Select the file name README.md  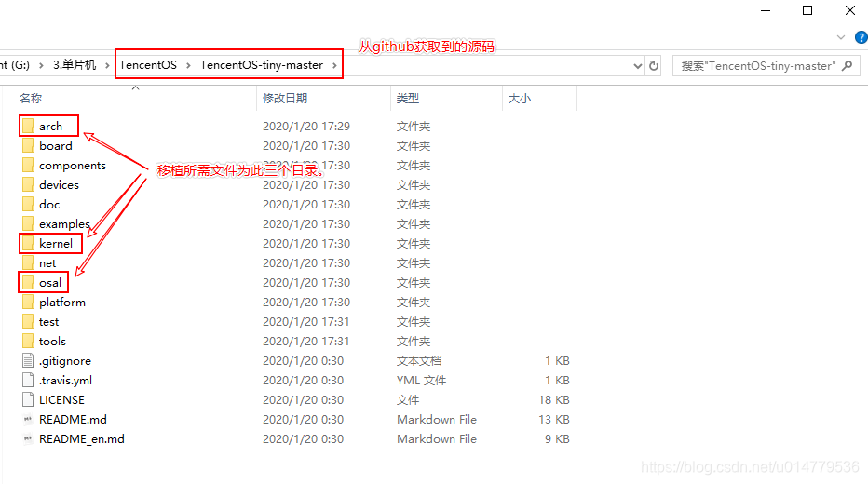(73, 419)
